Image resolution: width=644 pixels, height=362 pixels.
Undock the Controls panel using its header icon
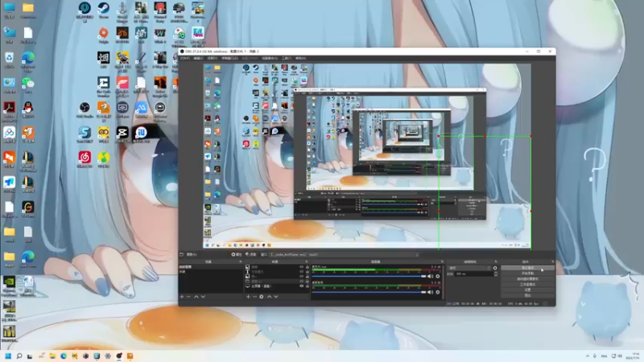[552, 261]
